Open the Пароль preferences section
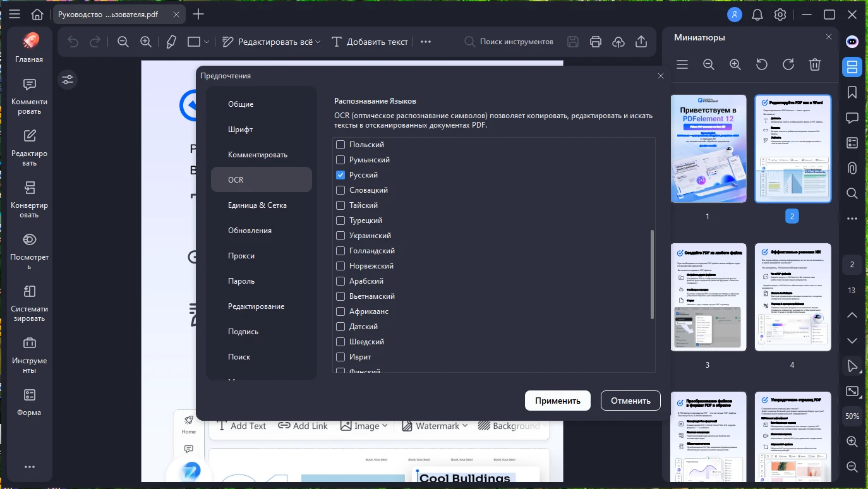This screenshot has height=489, width=868. 241,281
